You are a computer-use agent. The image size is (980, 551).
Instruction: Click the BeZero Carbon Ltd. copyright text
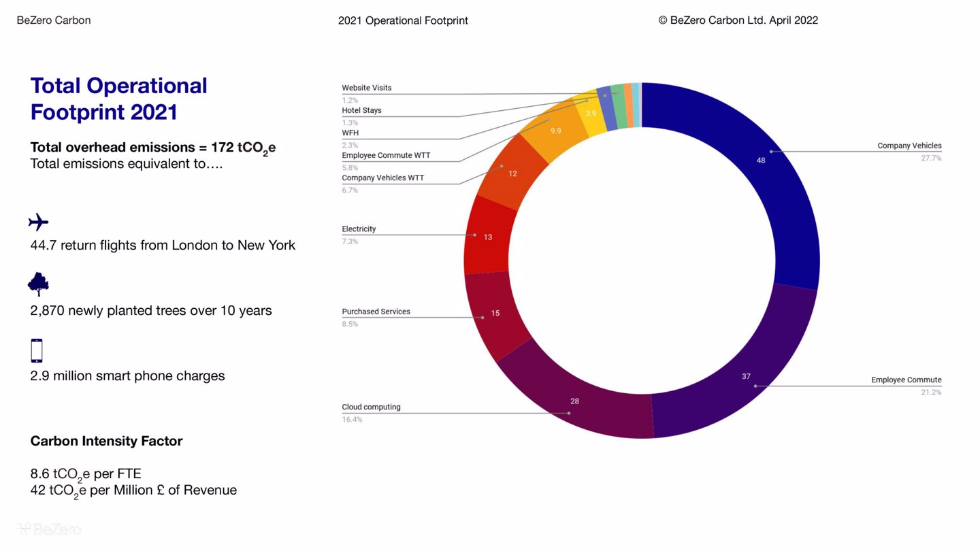pyautogui.click(x=738, y=20)
